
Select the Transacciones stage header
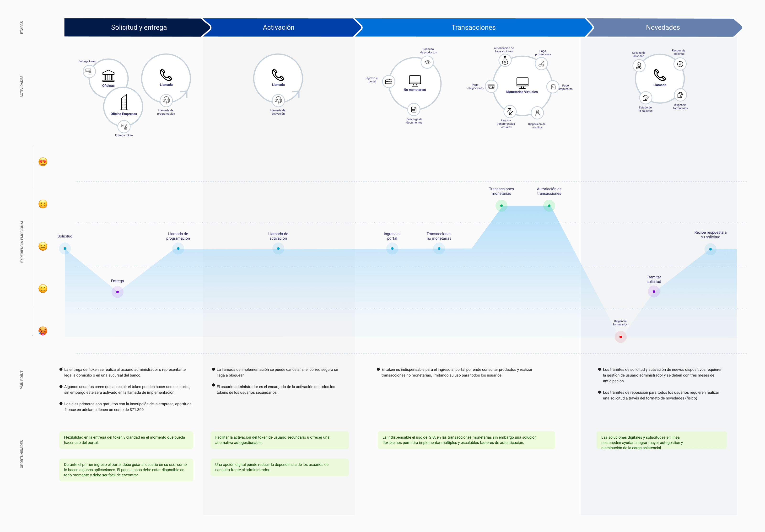click(473, 27)
